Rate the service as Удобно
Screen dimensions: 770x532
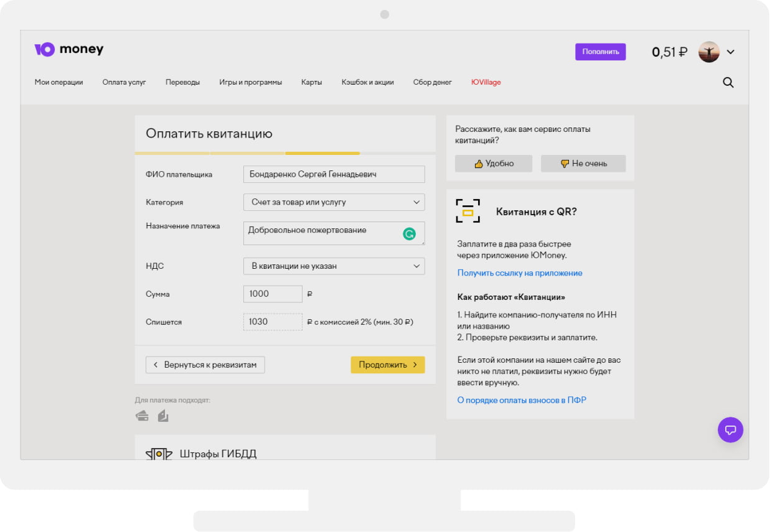tap(493, 164)
